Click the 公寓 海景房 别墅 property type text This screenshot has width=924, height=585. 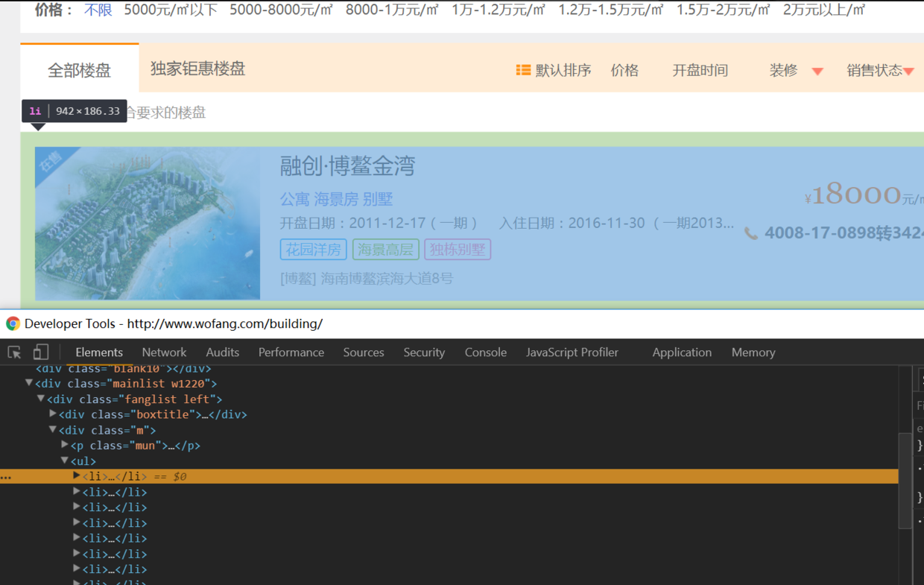(x=336, y=199)
